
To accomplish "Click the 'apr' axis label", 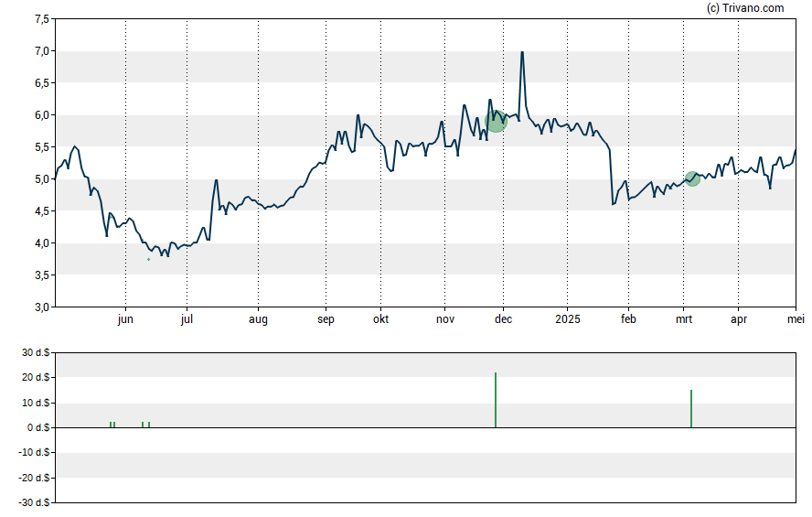I will point(739,319).
